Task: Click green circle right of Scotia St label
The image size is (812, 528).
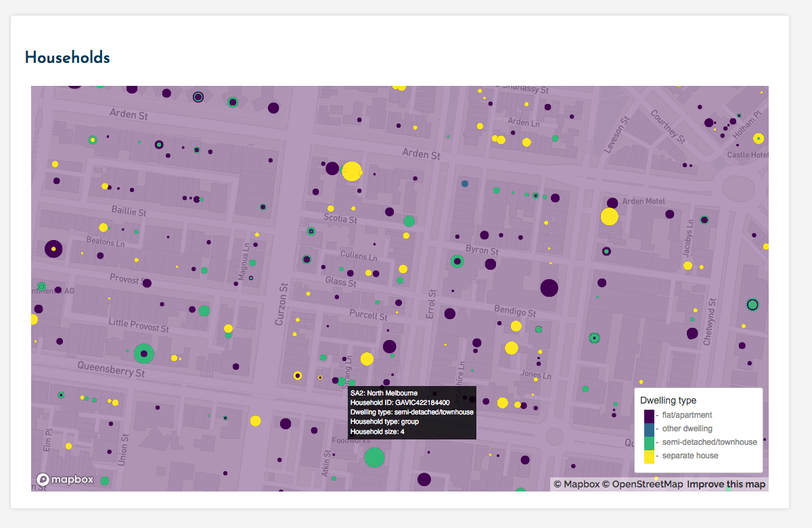Action: click(409, 221)
